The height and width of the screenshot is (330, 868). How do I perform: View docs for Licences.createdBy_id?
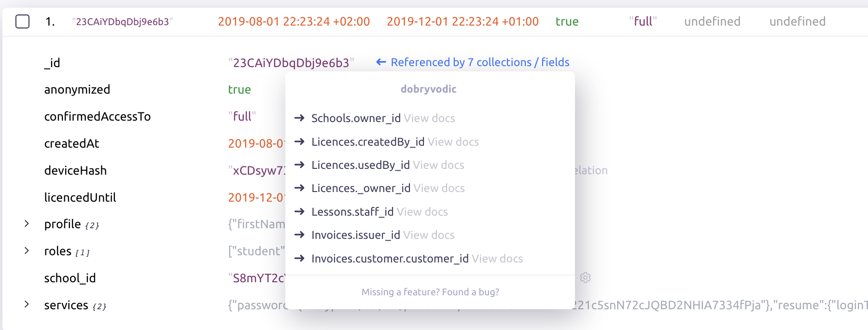pos(453,142)
